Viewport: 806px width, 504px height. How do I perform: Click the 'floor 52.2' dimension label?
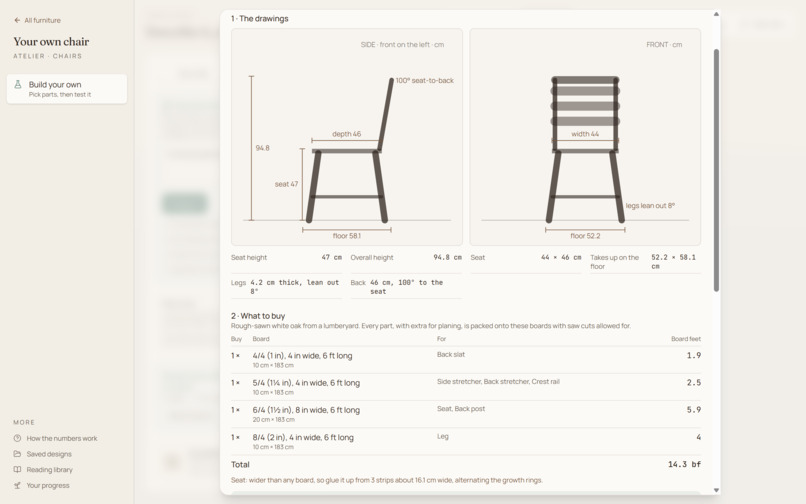pos(585,236)
